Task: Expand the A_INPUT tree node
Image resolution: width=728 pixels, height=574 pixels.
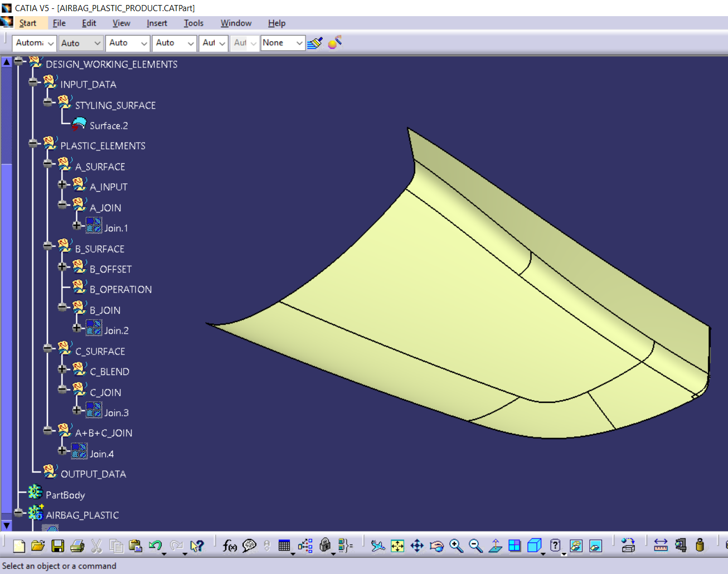Action: 62,184
